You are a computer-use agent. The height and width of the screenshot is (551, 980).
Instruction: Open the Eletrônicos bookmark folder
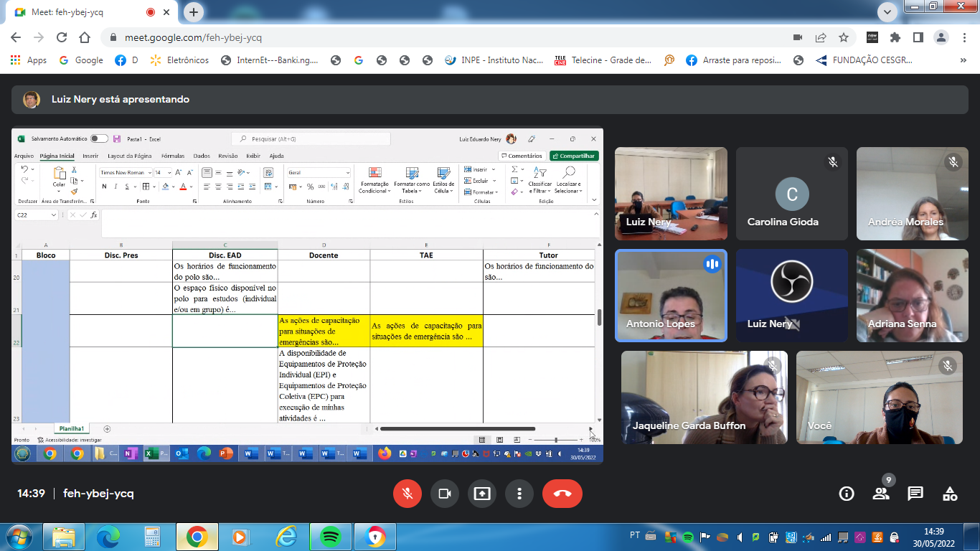point(179,60)
